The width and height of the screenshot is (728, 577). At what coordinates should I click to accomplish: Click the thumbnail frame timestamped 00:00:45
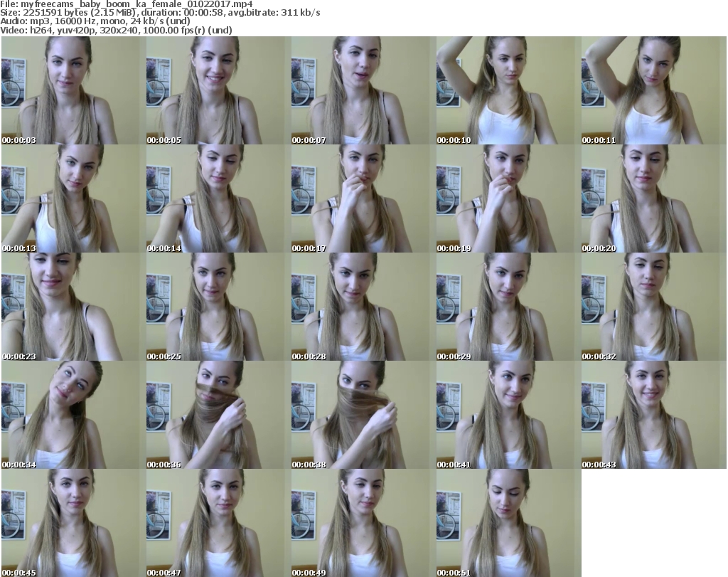[x=73, y=523]
